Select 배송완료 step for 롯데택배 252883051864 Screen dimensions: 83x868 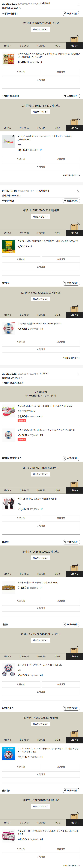[74, 45]
